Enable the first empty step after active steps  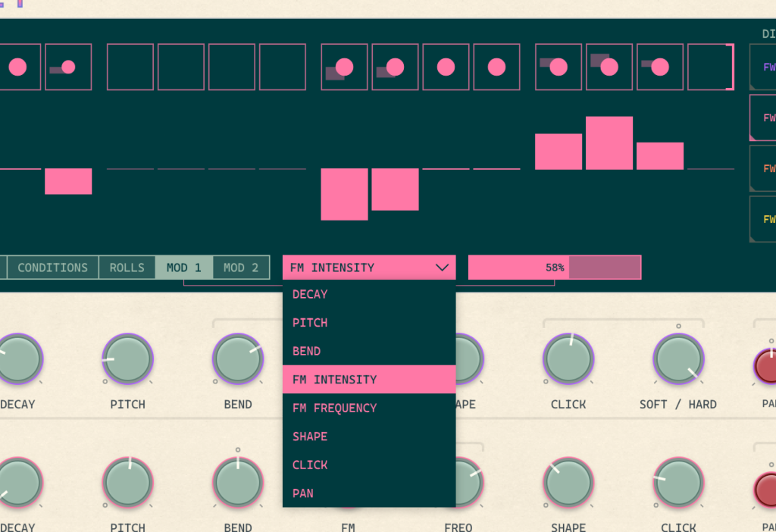click(130, 67)
